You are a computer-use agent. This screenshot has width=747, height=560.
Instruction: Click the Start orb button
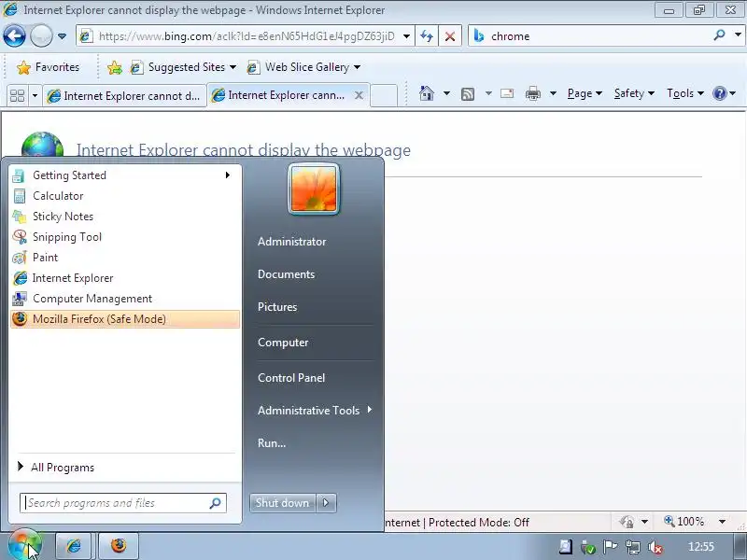tap(24, 545)
